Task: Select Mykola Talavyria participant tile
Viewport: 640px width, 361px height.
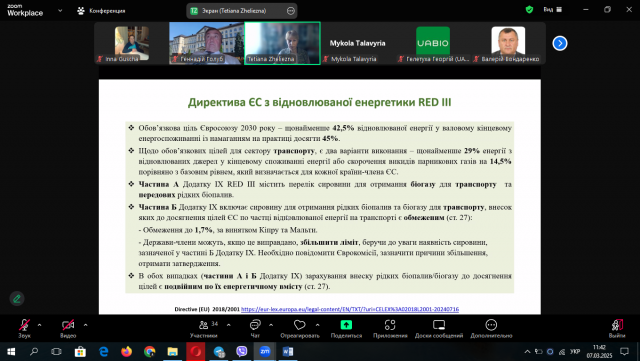Action: [358, 43]
